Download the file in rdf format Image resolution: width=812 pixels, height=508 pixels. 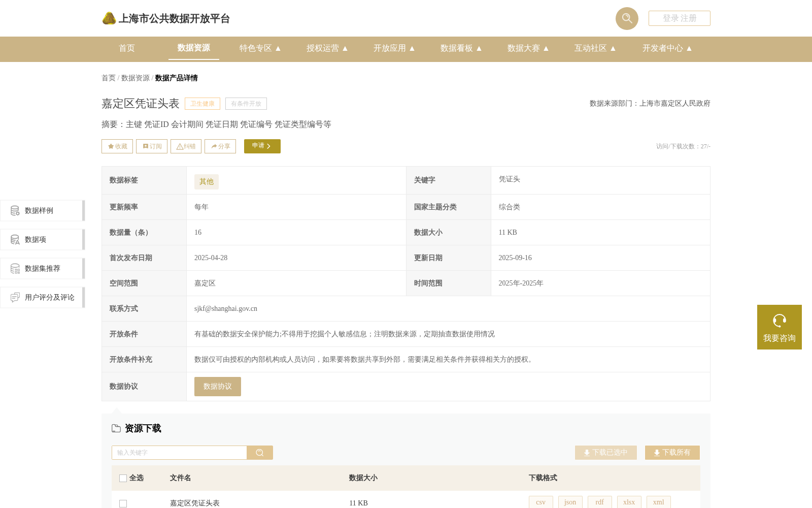tap(600, 502)
